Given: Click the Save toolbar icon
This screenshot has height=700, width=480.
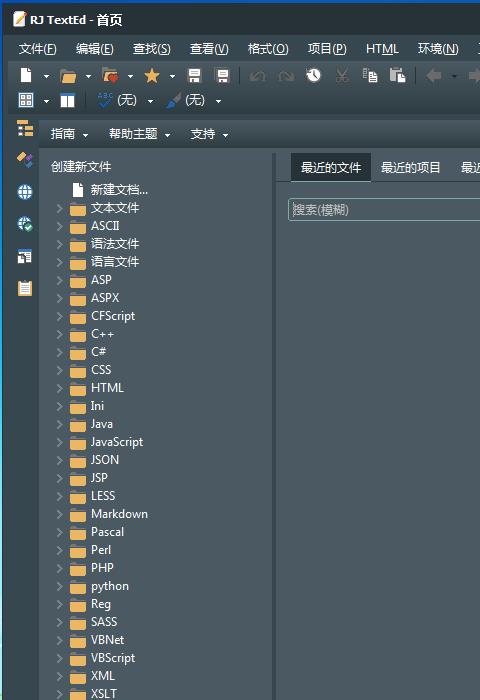Looking at the screenshot, I should click(x=195, y=76).
